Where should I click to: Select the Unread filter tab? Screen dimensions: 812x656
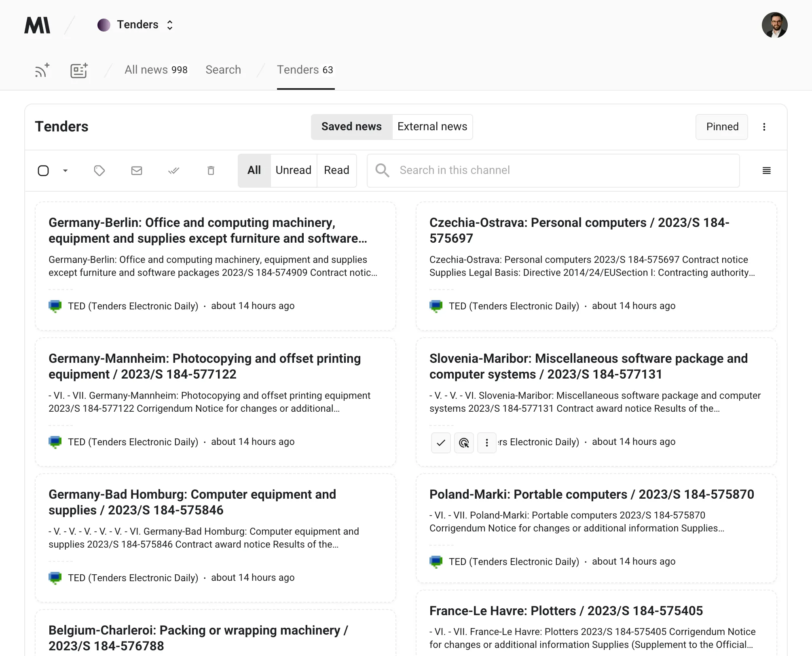[x=293, y=170]
